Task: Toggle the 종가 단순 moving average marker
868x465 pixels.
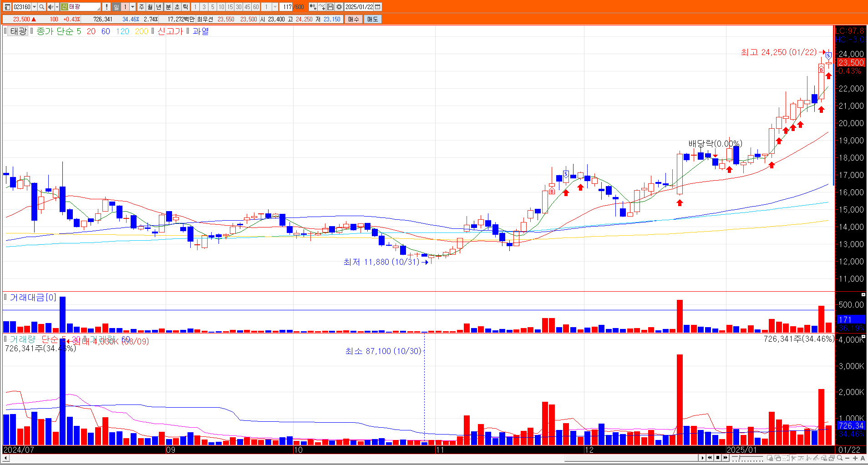Action: [32, 31]
